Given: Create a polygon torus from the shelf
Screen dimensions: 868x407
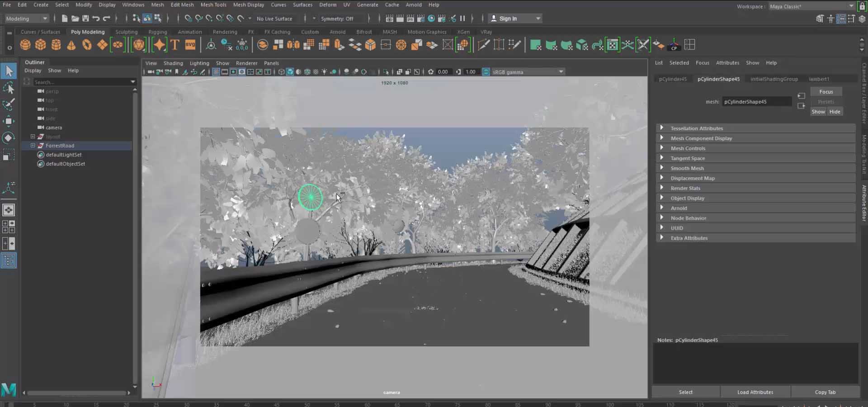Looking at the screenshot, I should 86,44.
